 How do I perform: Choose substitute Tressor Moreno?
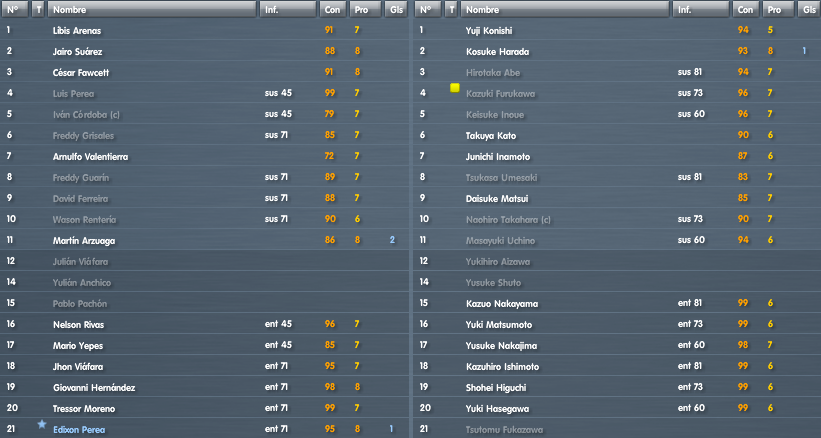(x=204, y=408)
